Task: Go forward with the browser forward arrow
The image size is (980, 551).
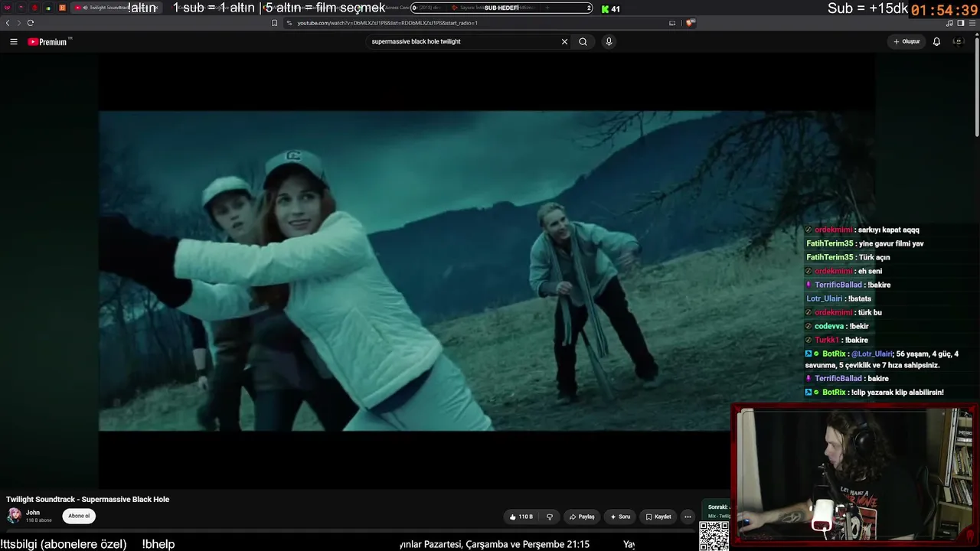Action: 18,23
